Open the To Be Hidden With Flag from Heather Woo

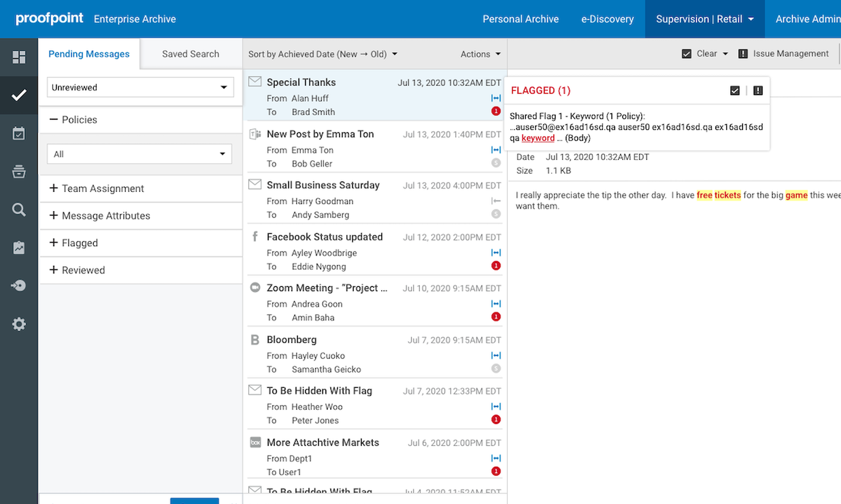coord(375,405)
